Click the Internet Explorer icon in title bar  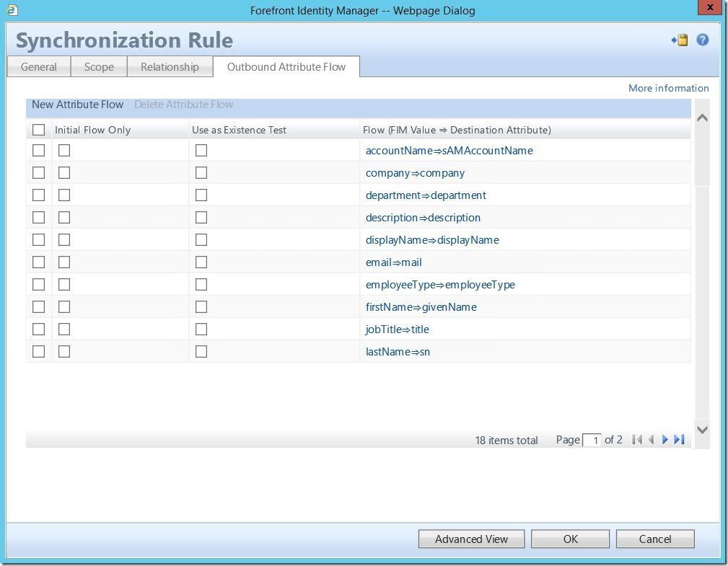tap(12, 10)
